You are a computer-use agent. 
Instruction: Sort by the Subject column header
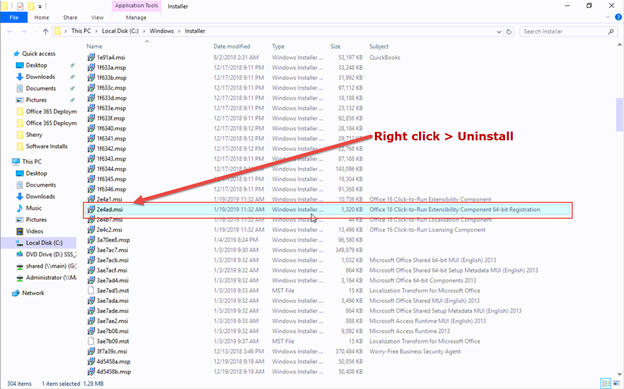(378, 47)
